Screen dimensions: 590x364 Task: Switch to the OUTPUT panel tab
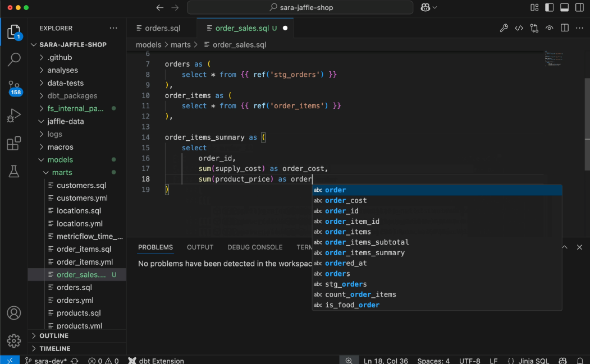(200, 247)
